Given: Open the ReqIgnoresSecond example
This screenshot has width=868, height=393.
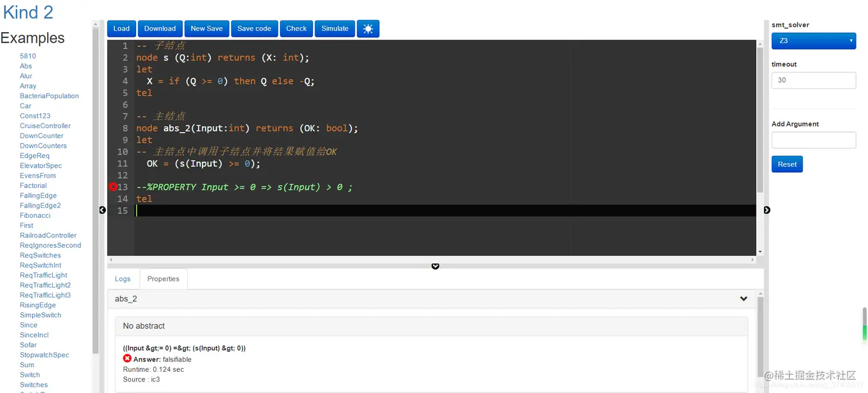Looking at the screenshot, I should (51, 245).
